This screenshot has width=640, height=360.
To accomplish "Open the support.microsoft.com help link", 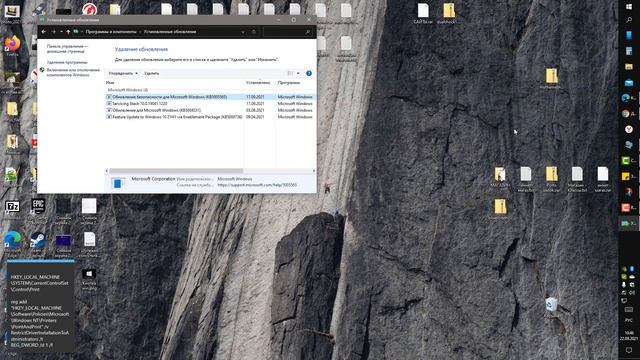I will tap(257, 185).
